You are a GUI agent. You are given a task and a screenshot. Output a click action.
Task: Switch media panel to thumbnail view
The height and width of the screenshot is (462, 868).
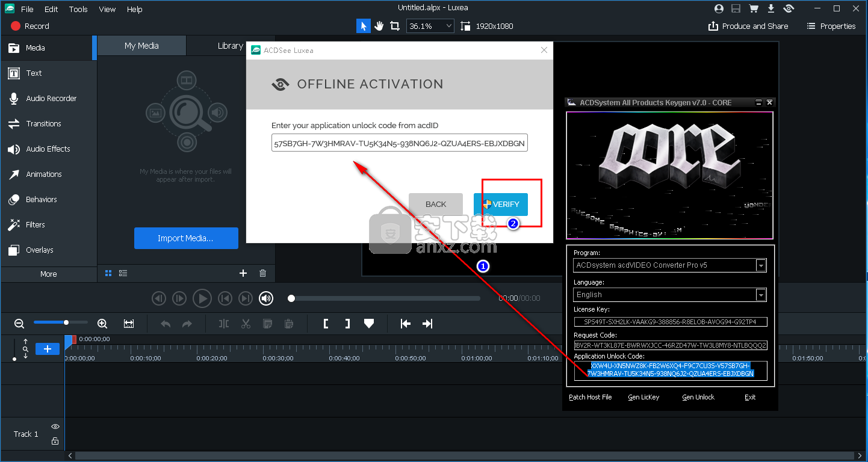click(108, 273)
